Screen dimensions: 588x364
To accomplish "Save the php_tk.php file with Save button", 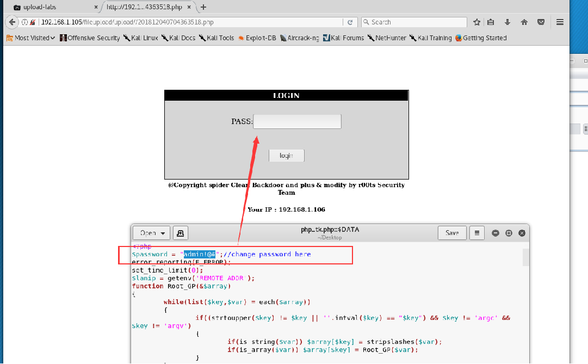I will pos(452,233).
